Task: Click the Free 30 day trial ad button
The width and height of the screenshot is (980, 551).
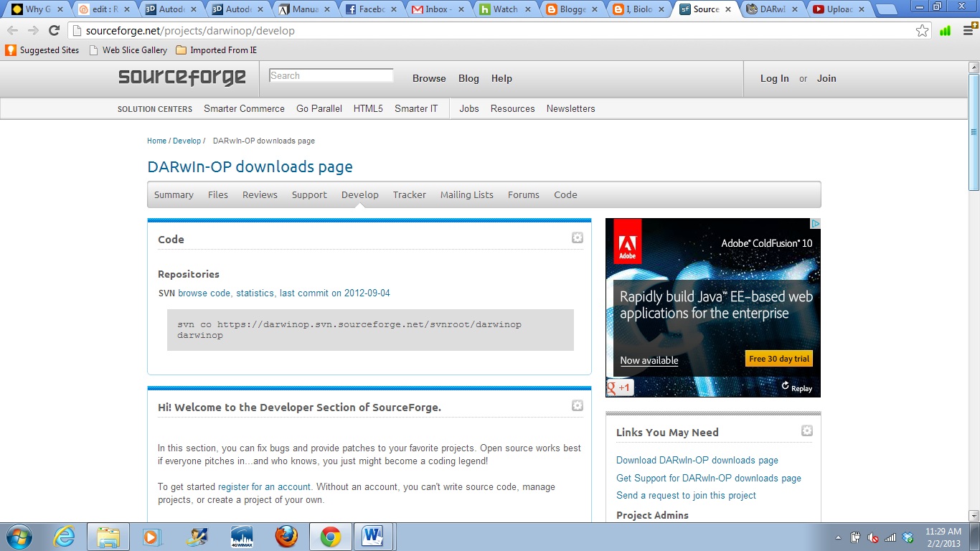Action: [779, 359]
